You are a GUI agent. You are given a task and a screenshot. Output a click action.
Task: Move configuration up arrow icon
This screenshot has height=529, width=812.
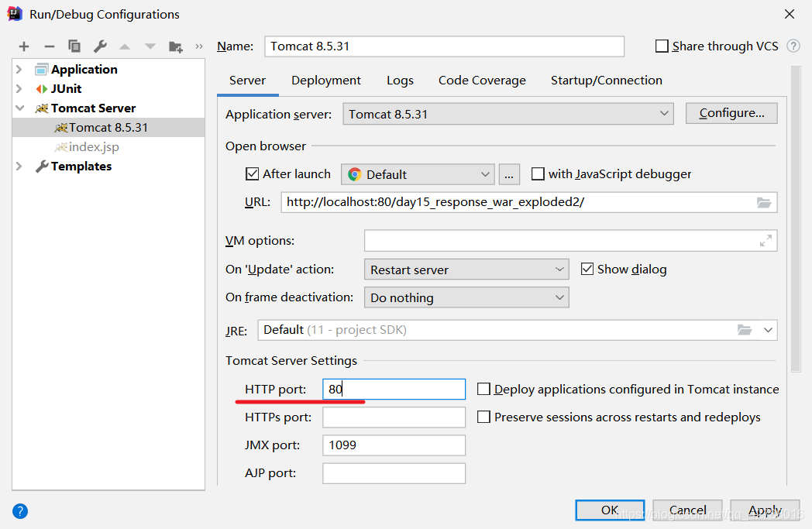point(125,46)
